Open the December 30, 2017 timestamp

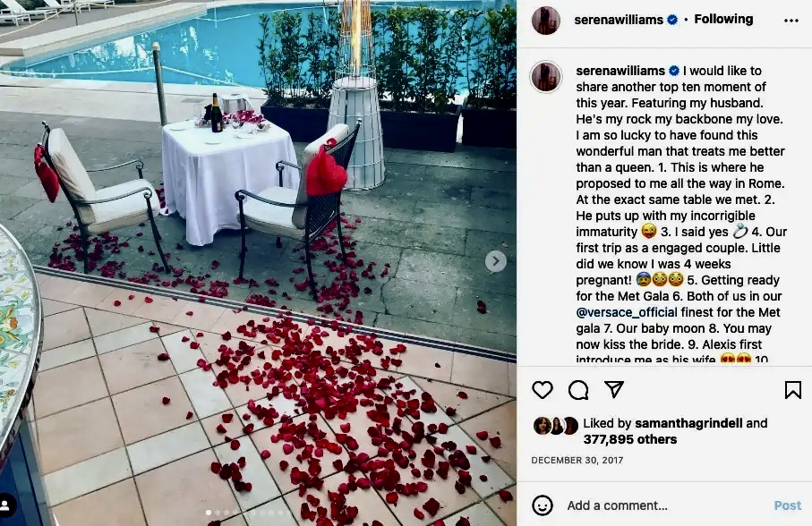coord(577,460)
